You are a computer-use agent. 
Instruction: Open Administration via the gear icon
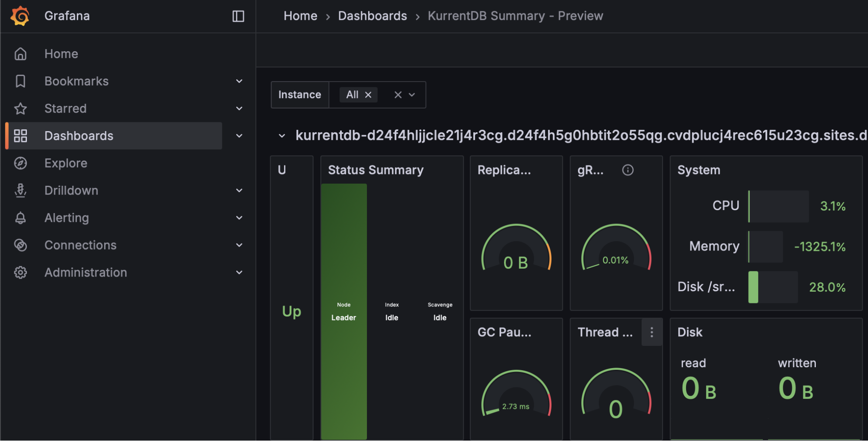tap(20, 272)
